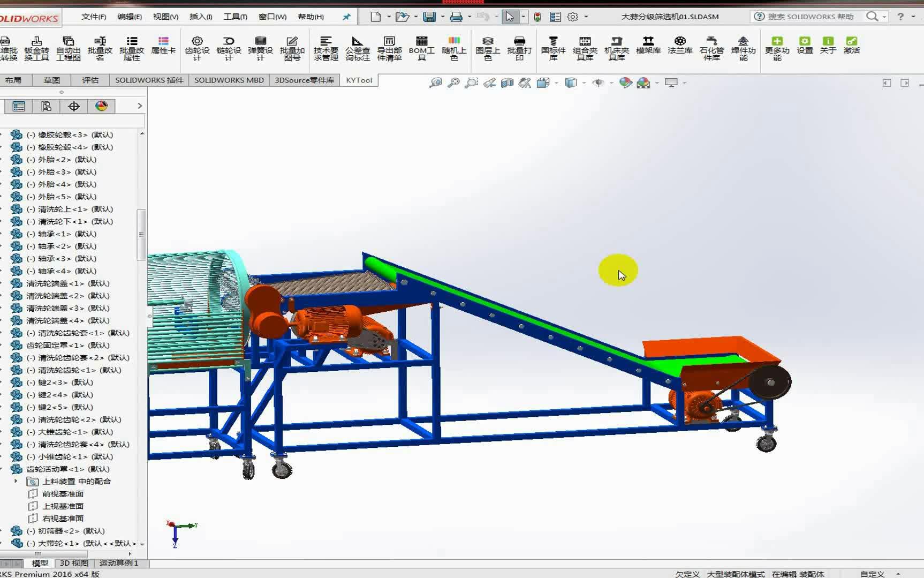
Task: Switch to the 草图 tab
Action: tap(52, 80)
